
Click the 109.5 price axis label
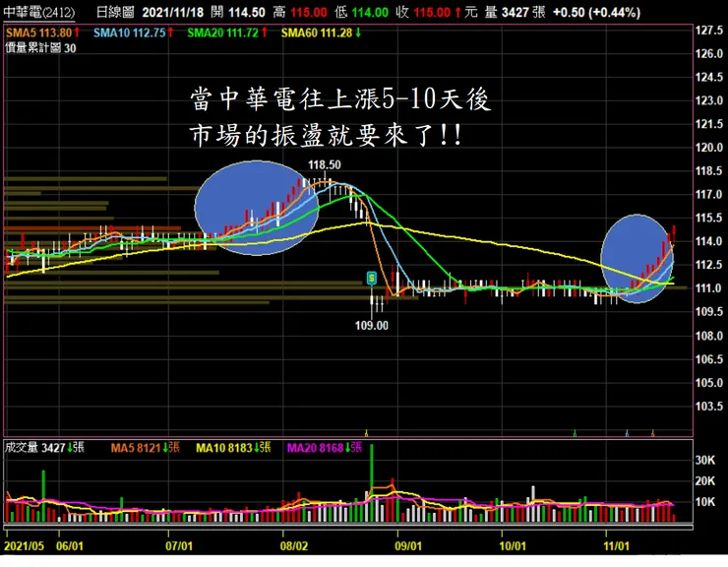pos(709,311)
